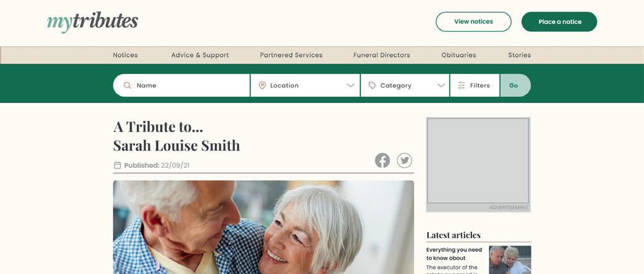Click the filters sliders icon
644x274 pixels.
[x=462, y=85]
